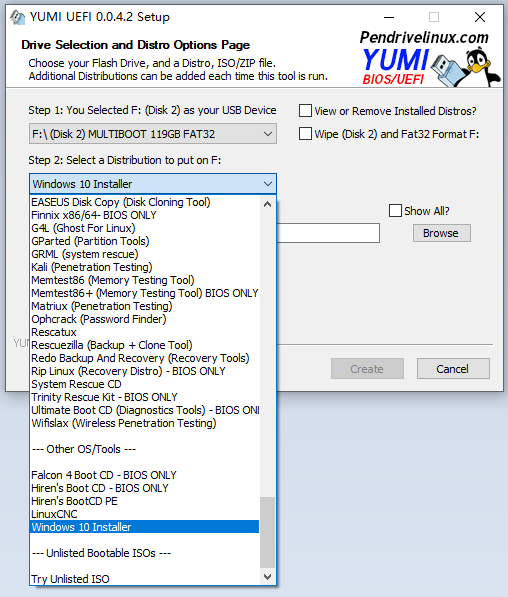
Task: Collapse the Windows 10 Installer distribution combo box
Action: pos(153,184)
